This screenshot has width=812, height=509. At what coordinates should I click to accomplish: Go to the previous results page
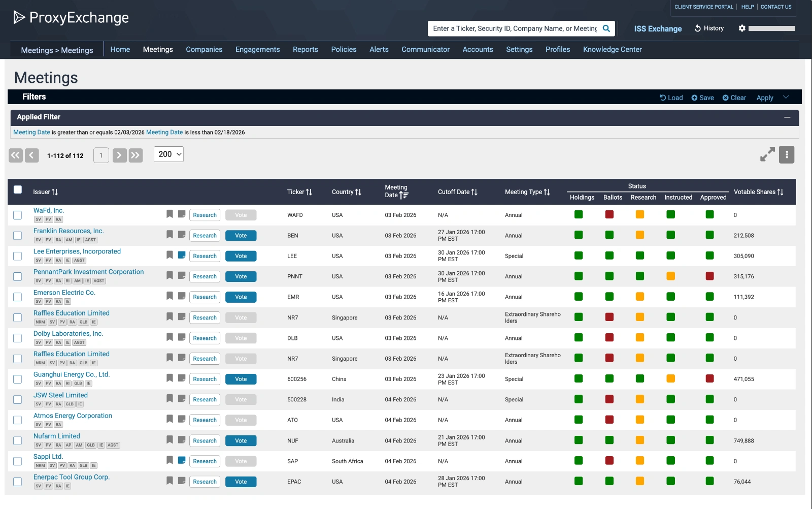32,155
